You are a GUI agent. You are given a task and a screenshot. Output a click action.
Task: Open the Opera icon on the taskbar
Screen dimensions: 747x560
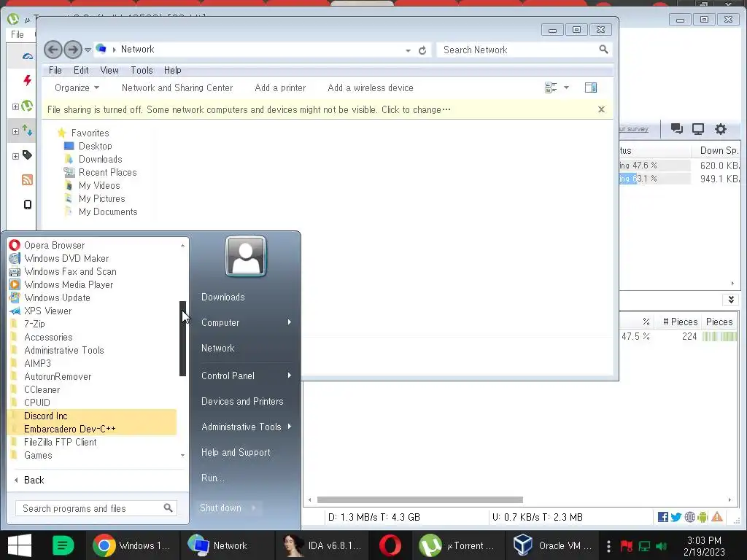[390, 545]
